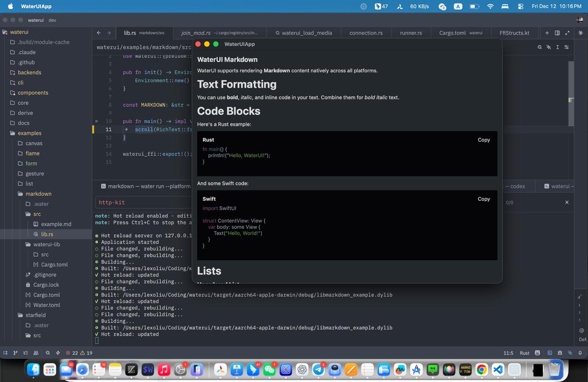Collapse the starfield folder
Image resolution: width=588 pixels, height=382 pixels.
click(46, 315)
